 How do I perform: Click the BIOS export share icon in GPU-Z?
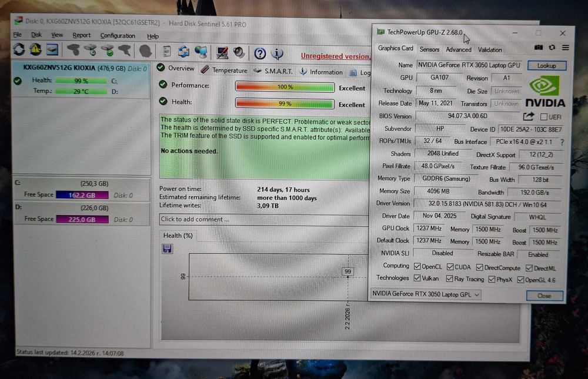pos(529,116)
